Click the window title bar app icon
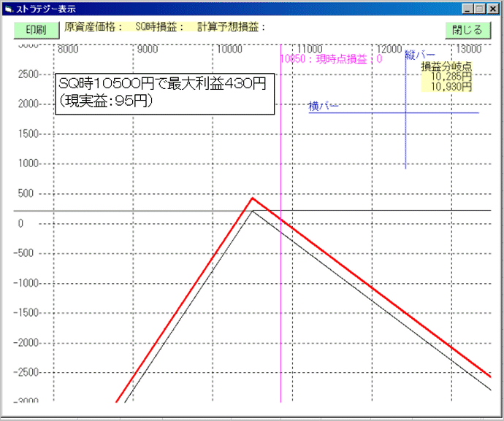The height and width of the screenshot is (421, 504). point(8,9)
